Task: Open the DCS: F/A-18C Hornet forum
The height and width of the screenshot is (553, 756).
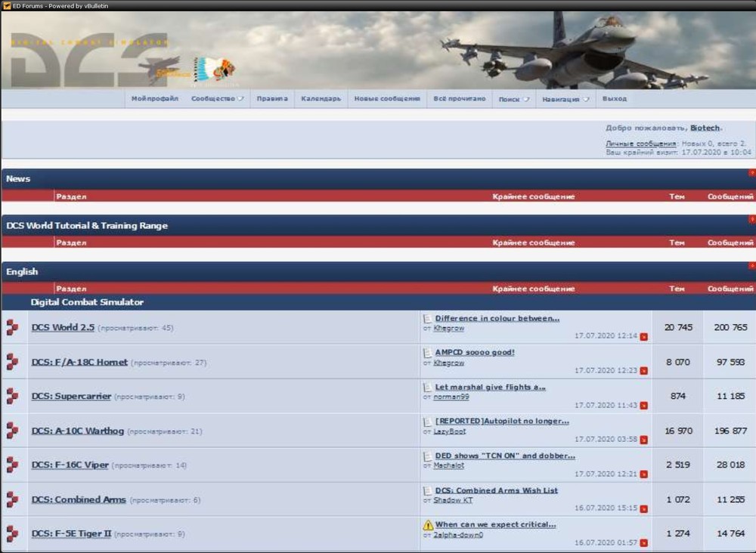Action: (79, 362)
